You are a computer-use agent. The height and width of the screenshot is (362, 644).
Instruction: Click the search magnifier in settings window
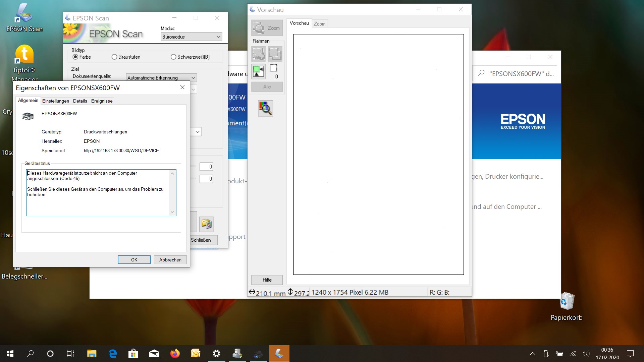point(481,73)
